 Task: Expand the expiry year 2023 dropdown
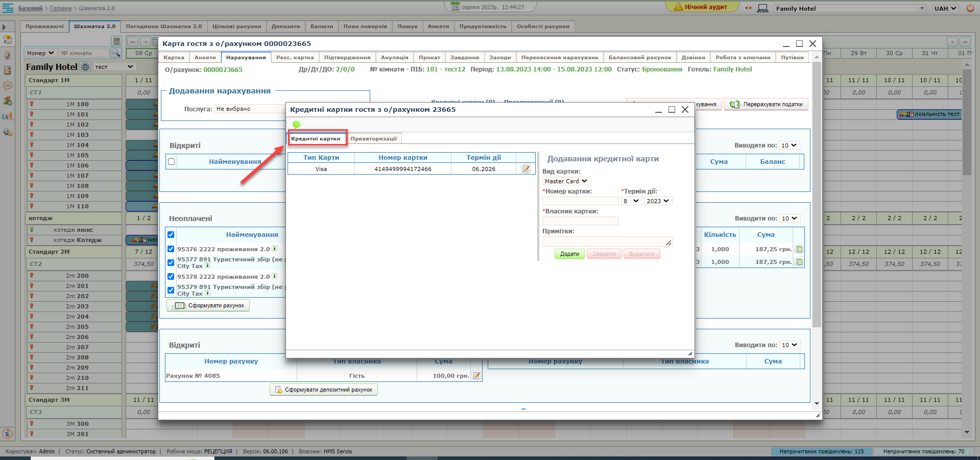click(x=657, y=201)
